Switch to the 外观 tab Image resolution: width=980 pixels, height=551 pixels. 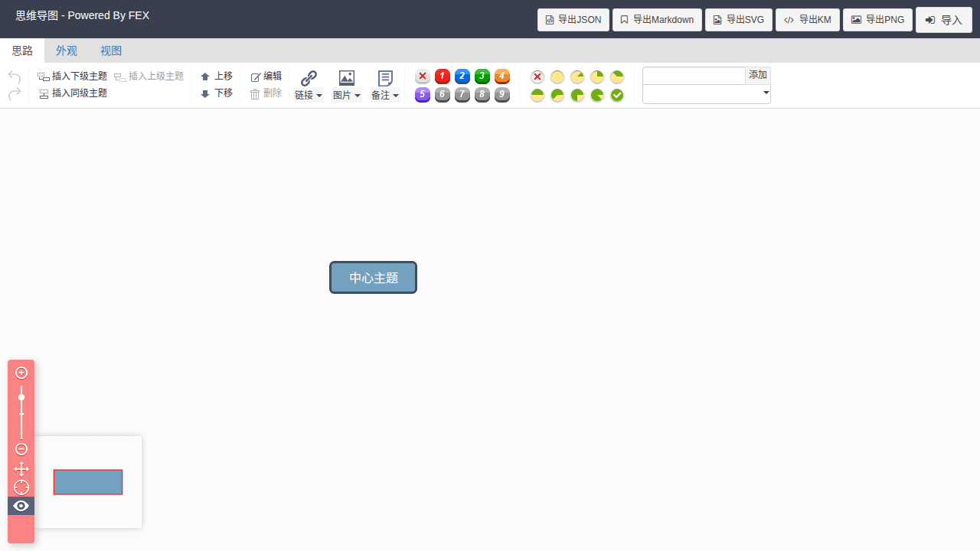[67, 51]
